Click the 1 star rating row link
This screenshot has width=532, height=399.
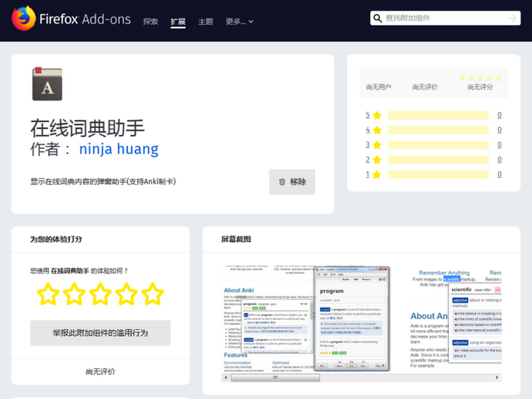coord(373,175)
